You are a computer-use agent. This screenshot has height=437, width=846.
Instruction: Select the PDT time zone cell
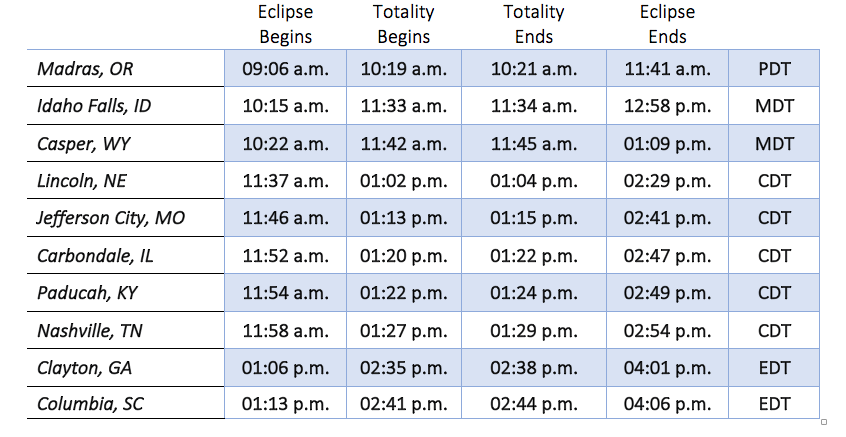tap(775, 70)
